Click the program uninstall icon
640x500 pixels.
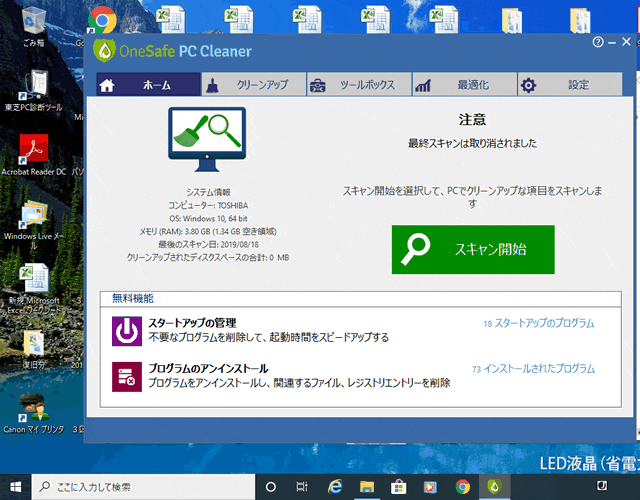[127, 377]
